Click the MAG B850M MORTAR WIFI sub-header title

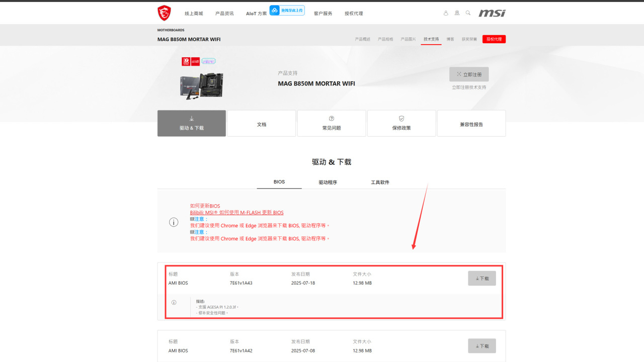click(x=189, y=39)
